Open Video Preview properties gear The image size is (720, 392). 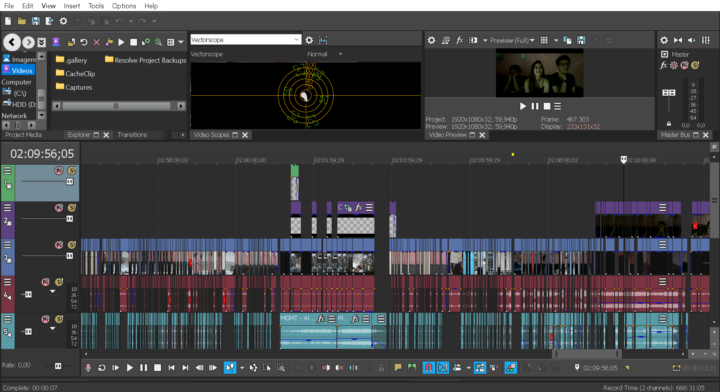click(431, 40)
